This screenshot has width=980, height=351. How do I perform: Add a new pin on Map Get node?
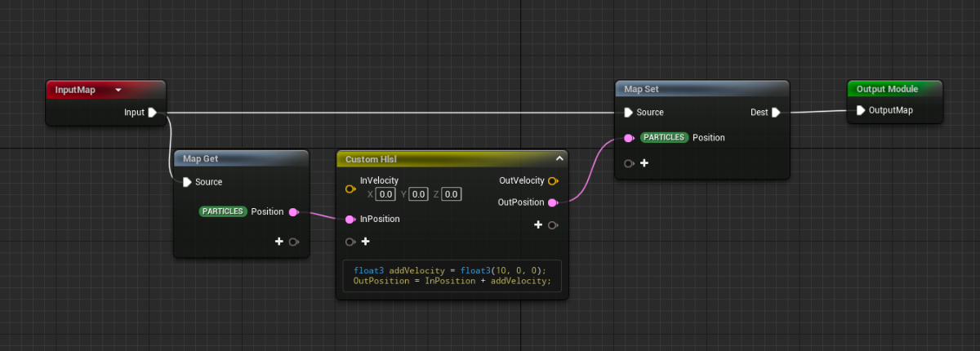(279, 242)
